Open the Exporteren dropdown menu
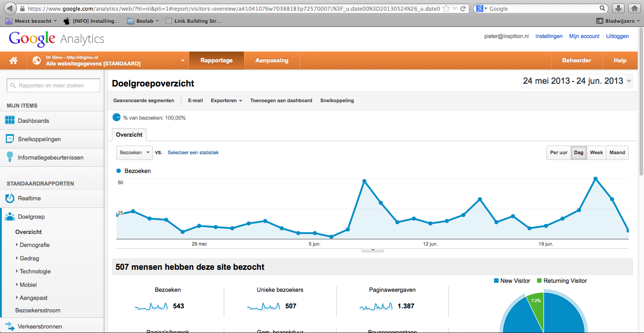Screen dimensions: 644x333 [226, 100]
